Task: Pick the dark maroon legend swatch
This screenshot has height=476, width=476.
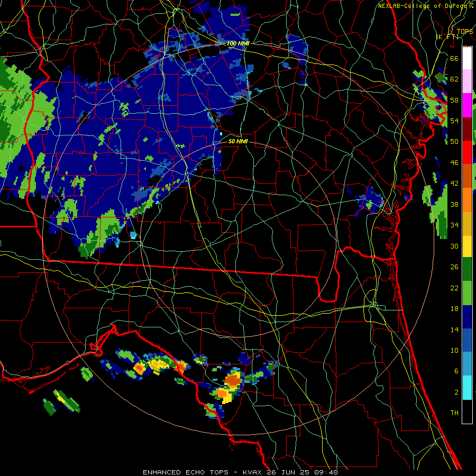Action: point(467,129)
